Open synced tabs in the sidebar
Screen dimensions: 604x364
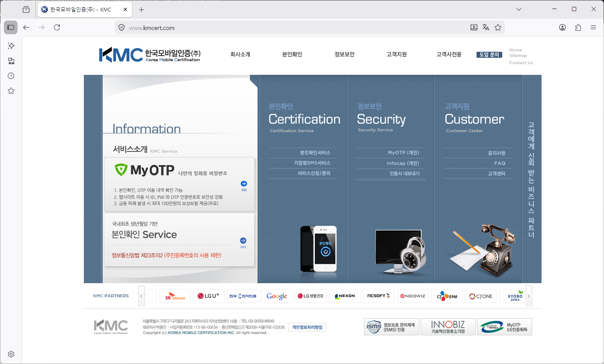click(11, 61)
